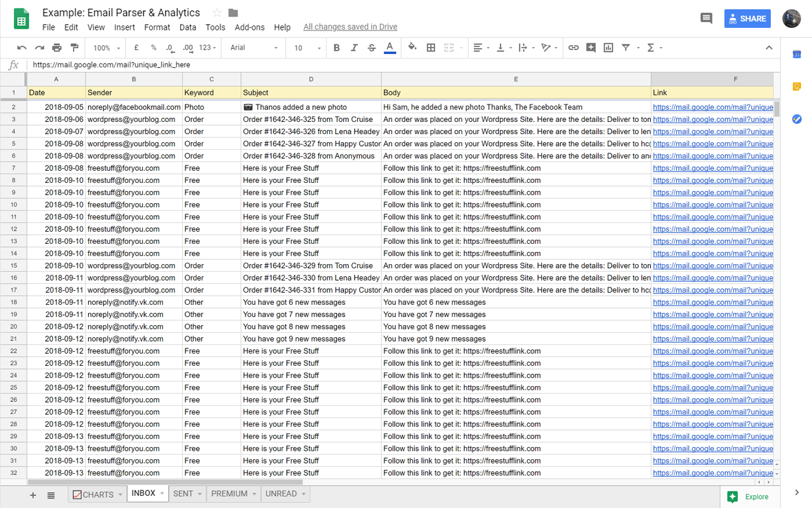The image size is (812, 508).
Task: Open the INBOX sheet tab dropdown arrow
Action: coord(160,493)
